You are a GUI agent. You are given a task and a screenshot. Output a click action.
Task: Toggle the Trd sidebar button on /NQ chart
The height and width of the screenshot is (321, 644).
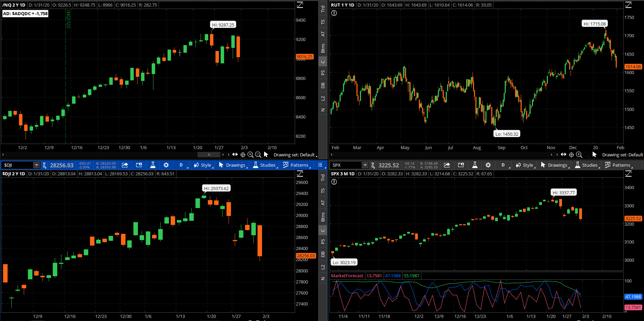click(323, 9)
